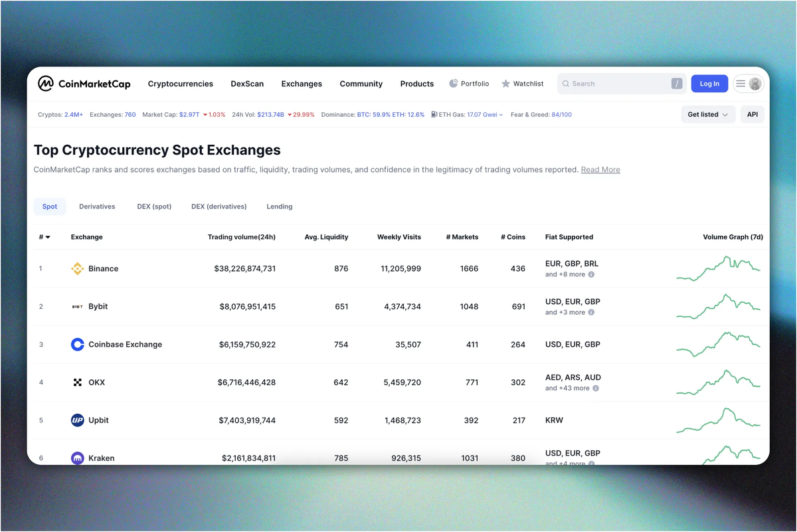
Task: Click Kraken markets count 1031
Action: 469,458
